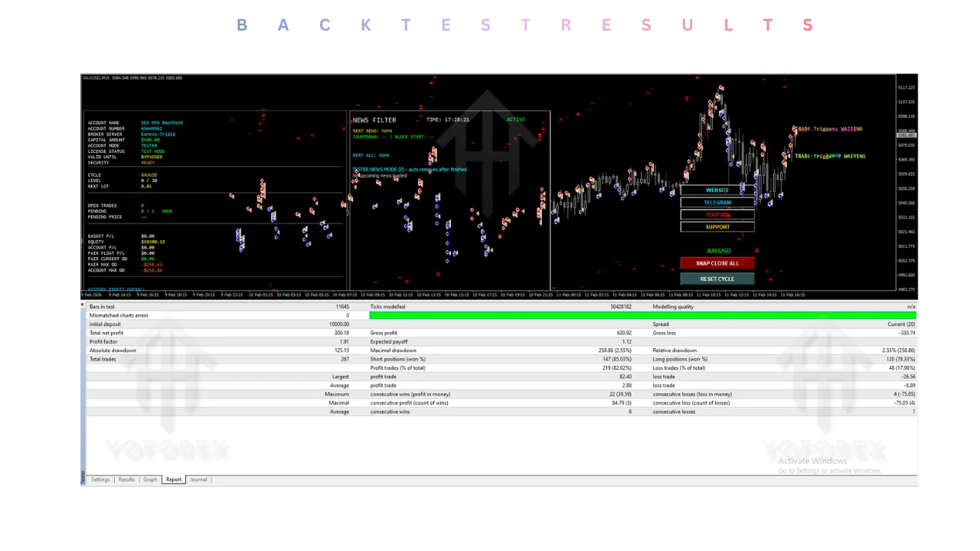Screen dimensions: 980x551
Task: Click the Spread value Current (20)
Action: (x=901, y=324)
